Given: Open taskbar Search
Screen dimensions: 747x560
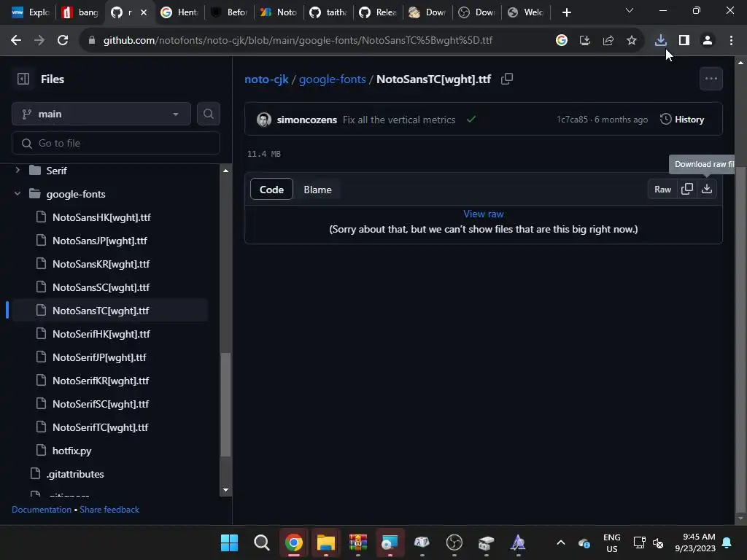Looking at the screenshot, I should point(262,542).
